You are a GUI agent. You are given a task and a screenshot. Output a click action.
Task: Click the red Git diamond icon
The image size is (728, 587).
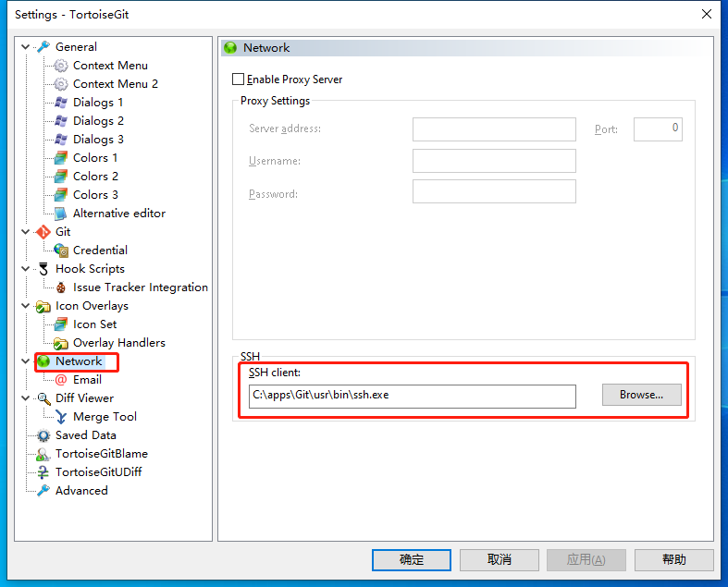coord(43,232)
